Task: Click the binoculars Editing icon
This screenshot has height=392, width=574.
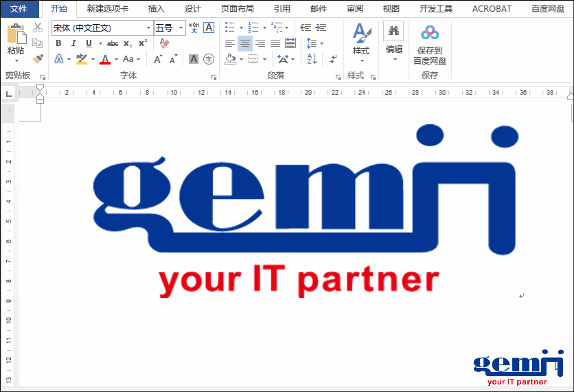Action: point(393,32)
